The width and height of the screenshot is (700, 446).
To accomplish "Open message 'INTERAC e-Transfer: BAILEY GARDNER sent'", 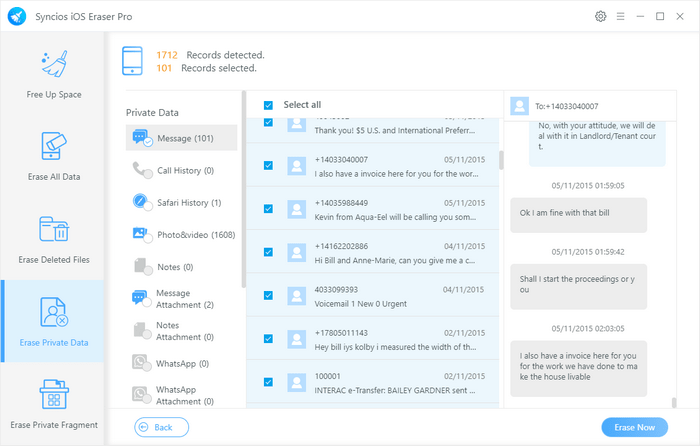I will click(372, 382).
